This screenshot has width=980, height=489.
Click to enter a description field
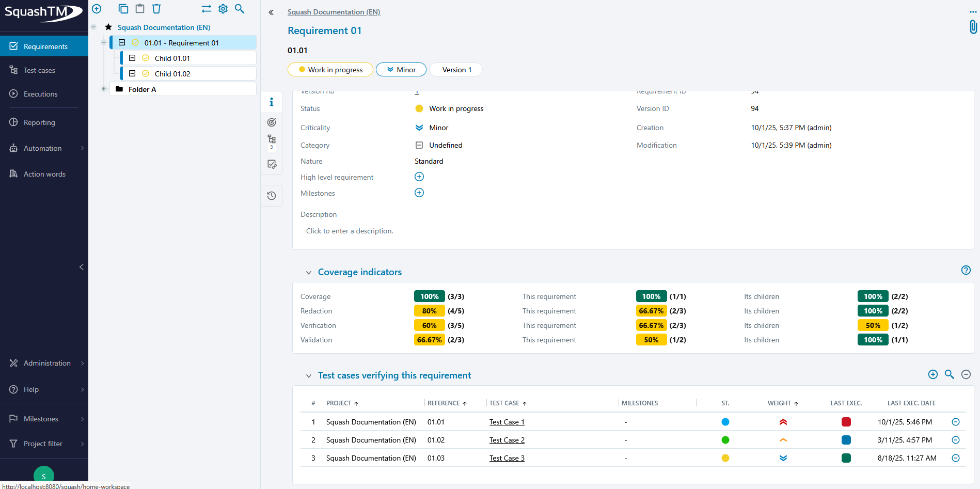(350, 231)
